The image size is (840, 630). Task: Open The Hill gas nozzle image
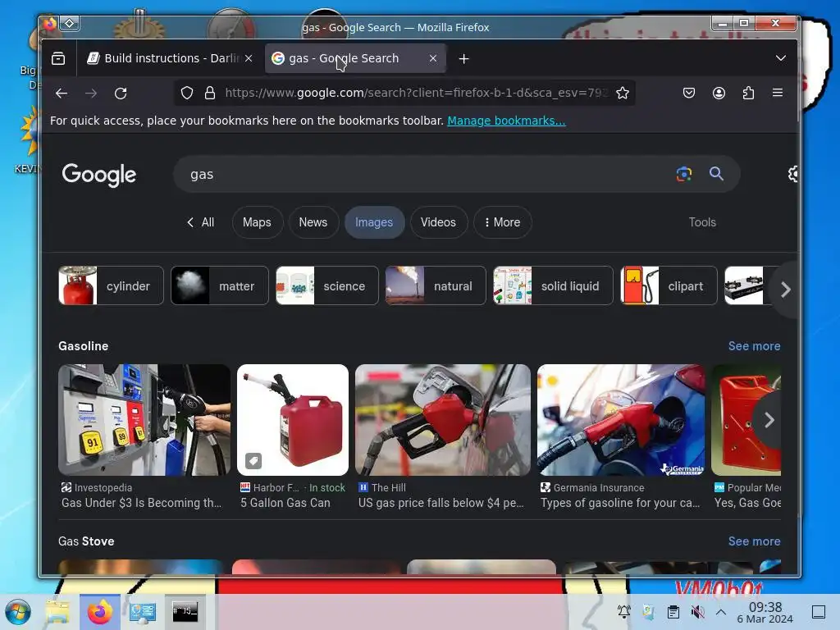click(442, 420)
